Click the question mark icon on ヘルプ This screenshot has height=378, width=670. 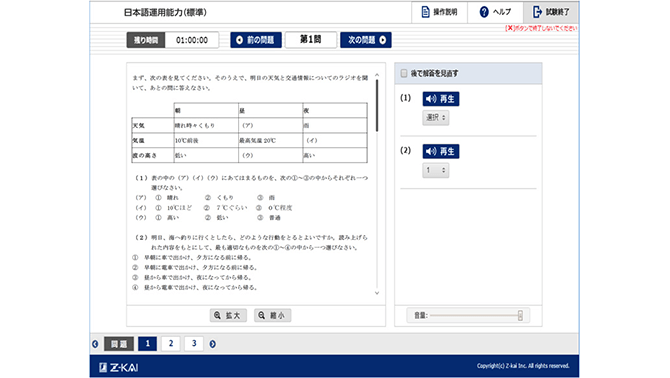click(484, 12)
